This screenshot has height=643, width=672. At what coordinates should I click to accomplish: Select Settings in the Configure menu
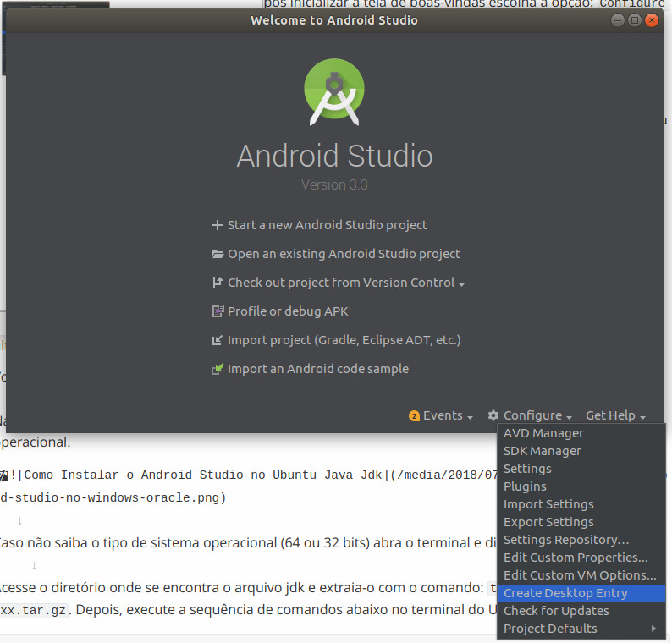[x=581, y=469]
